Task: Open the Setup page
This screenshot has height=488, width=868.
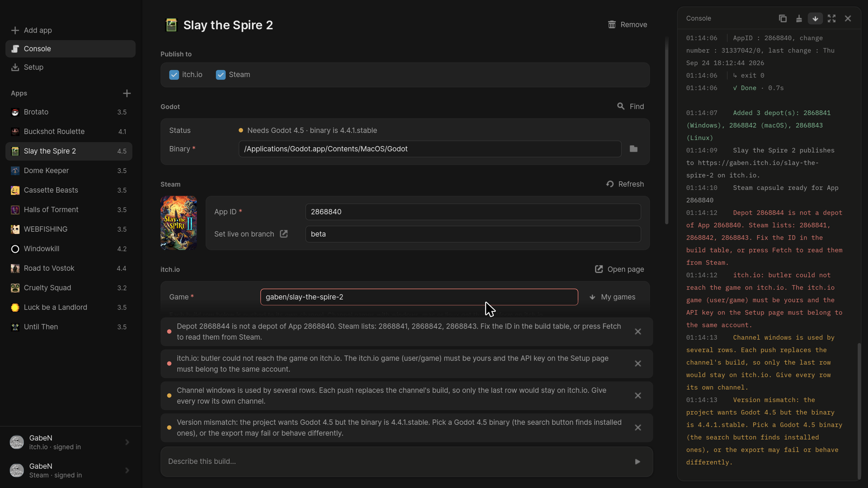Action: 71,67
